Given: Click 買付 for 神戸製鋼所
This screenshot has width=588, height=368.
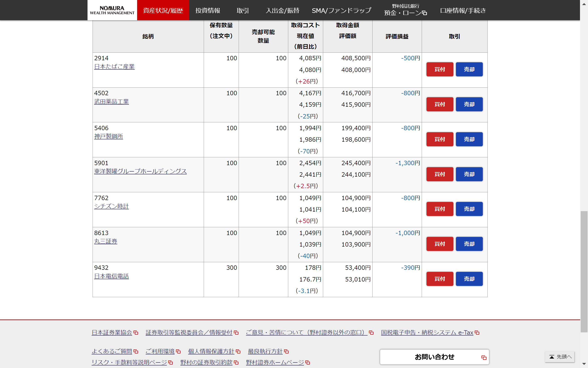Looking at the screenshot, I should (x=440, y=139).
